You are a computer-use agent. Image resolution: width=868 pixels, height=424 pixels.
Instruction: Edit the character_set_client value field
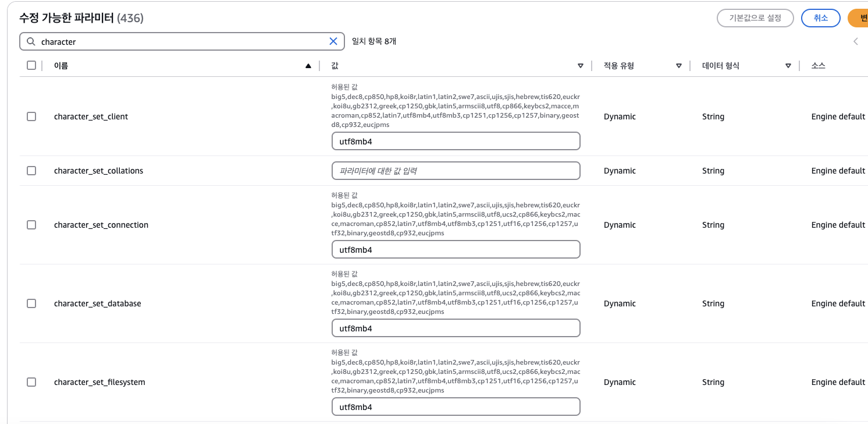[x=456, y=141]
